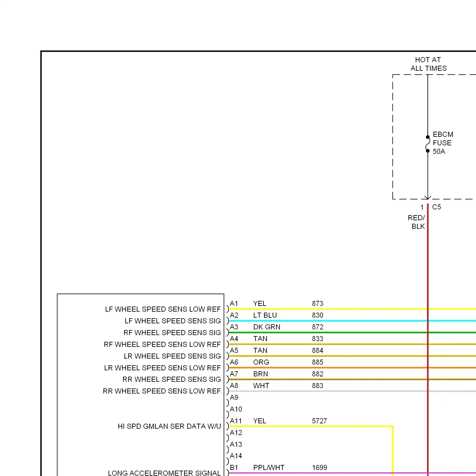The image size is (476, 476).
Task: Select the HOT AT ALL TIMES label
Action: coord(428,64)
